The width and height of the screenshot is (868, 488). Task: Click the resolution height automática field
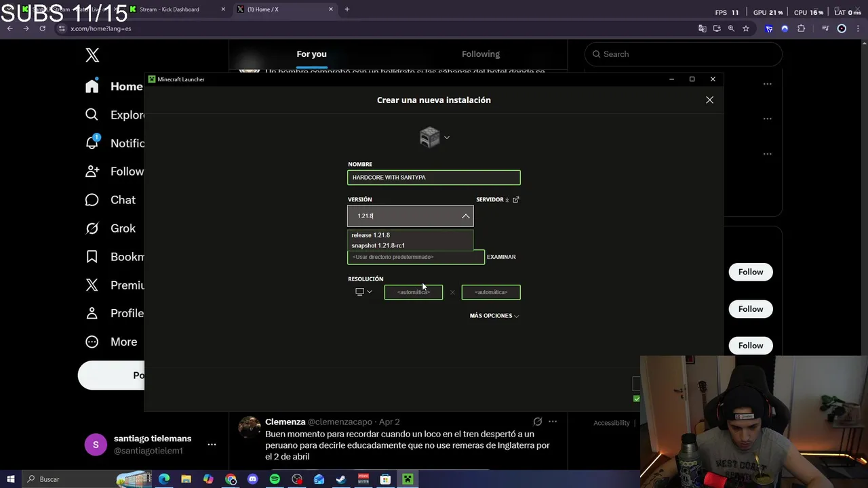(491, 292)
